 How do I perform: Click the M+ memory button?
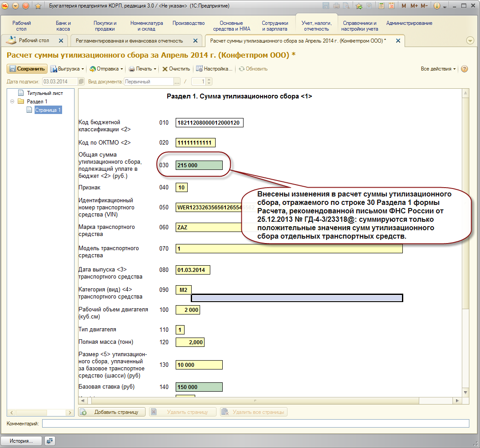414,6
